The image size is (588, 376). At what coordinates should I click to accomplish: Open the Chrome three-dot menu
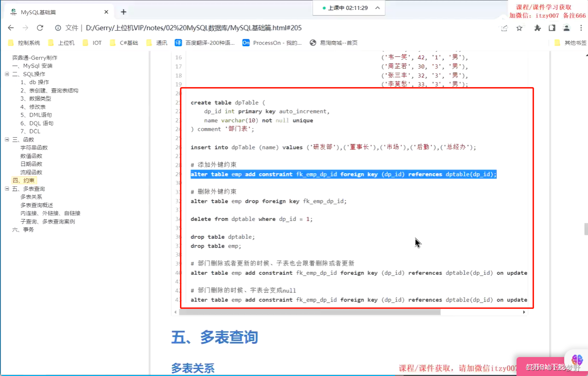pos(582,28)
